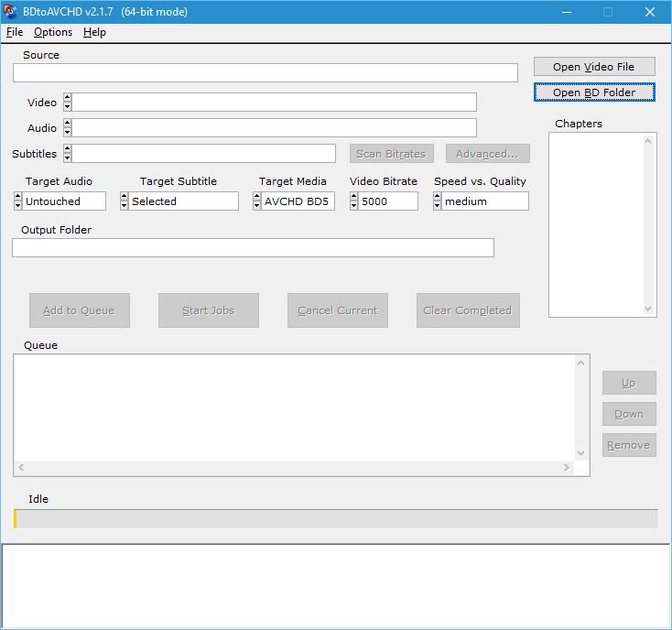672x630 pixels.
Task: Click the Start Jobs button
Action: pyautogui.click(x=209, y=310)
